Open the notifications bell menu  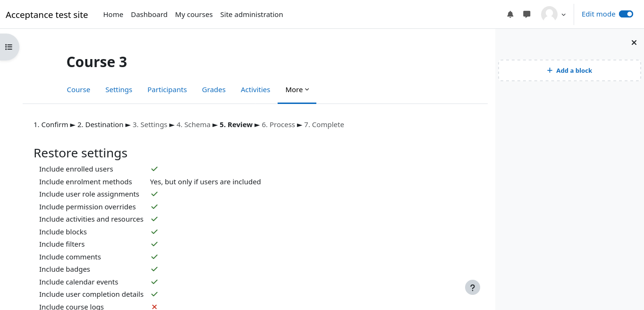tap(510, 14)
